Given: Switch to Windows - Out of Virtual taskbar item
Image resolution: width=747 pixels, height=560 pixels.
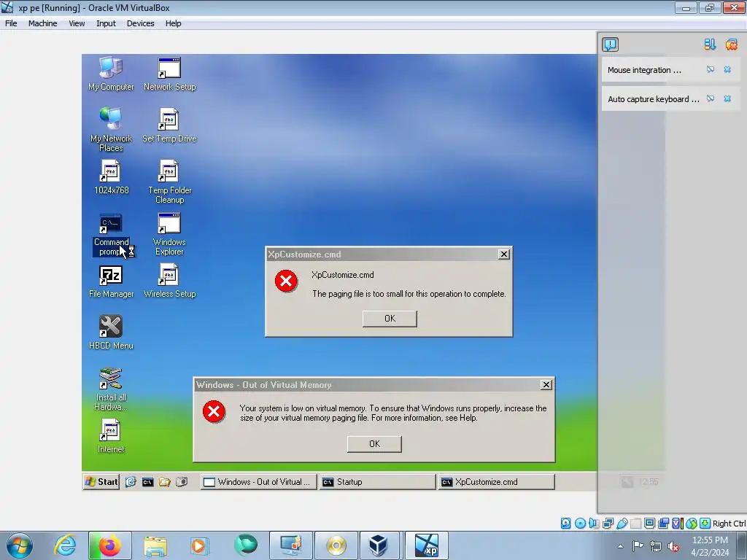Looking at the screenshot, I should click(258, 482).
